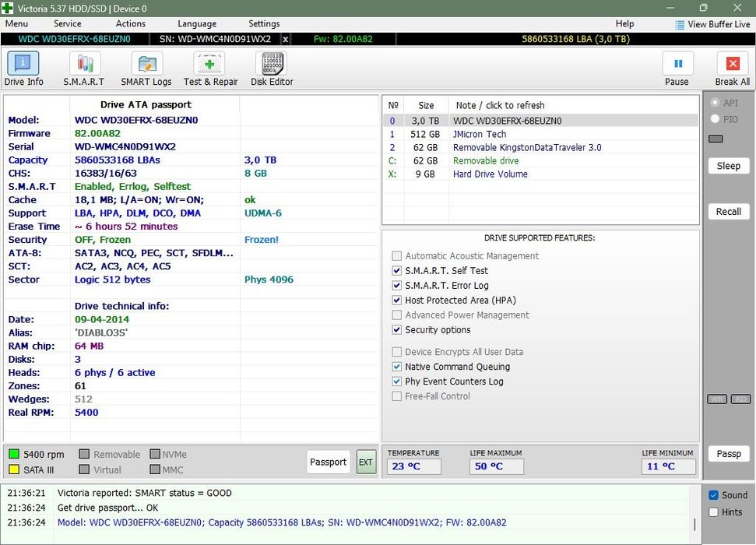Click the Victoria green cross app icon
Screen dimensions: 756x545
coord(8,9)
